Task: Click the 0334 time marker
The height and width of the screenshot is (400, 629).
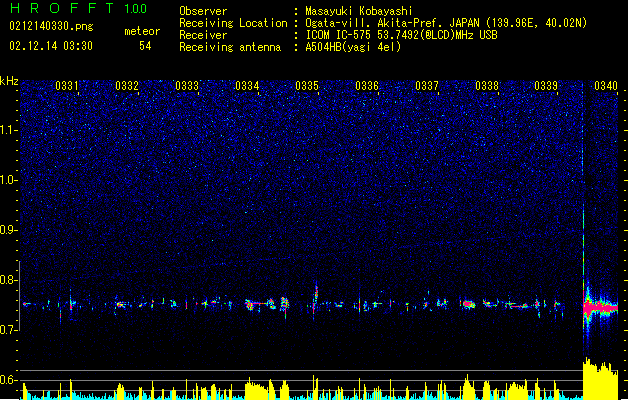Action: (247, 86)
